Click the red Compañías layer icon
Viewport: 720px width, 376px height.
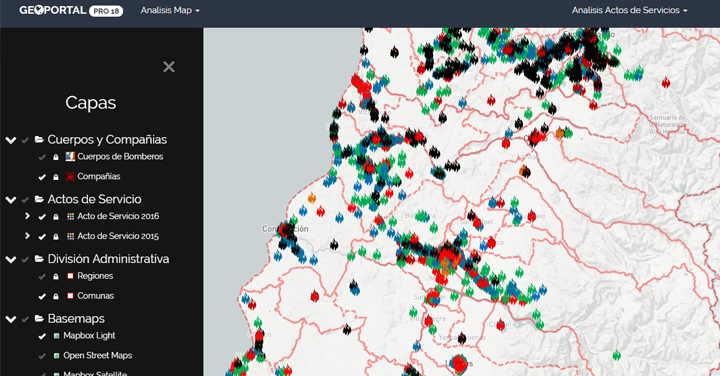70,176
